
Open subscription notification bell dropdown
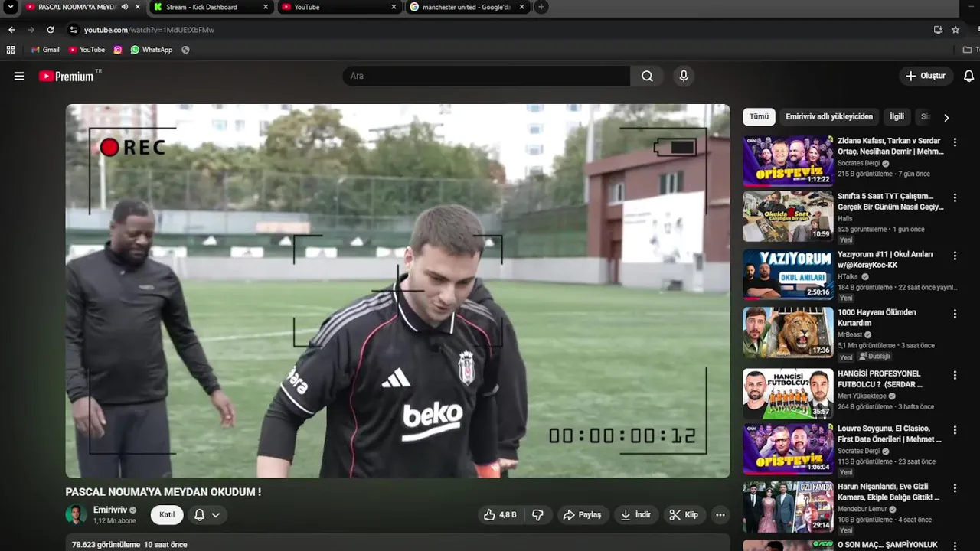207,515
